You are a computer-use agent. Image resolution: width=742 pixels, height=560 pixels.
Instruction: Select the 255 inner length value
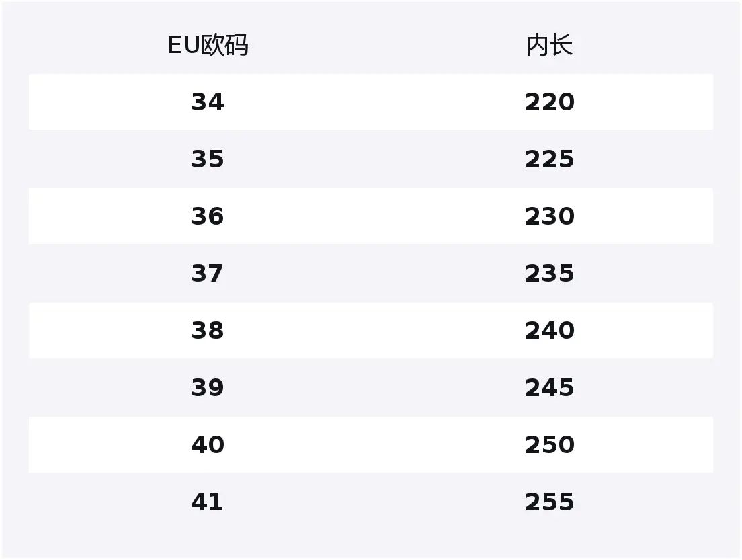pos(549,502)
